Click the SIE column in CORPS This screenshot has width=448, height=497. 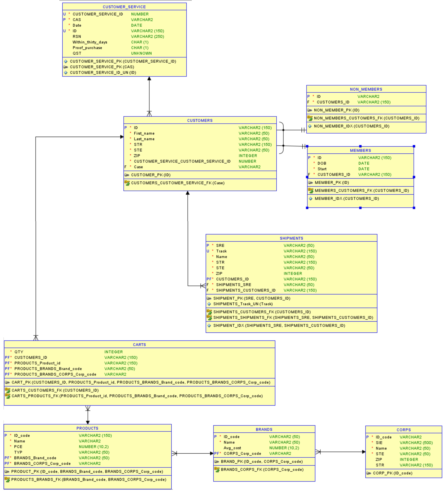[x=404, y=443]
